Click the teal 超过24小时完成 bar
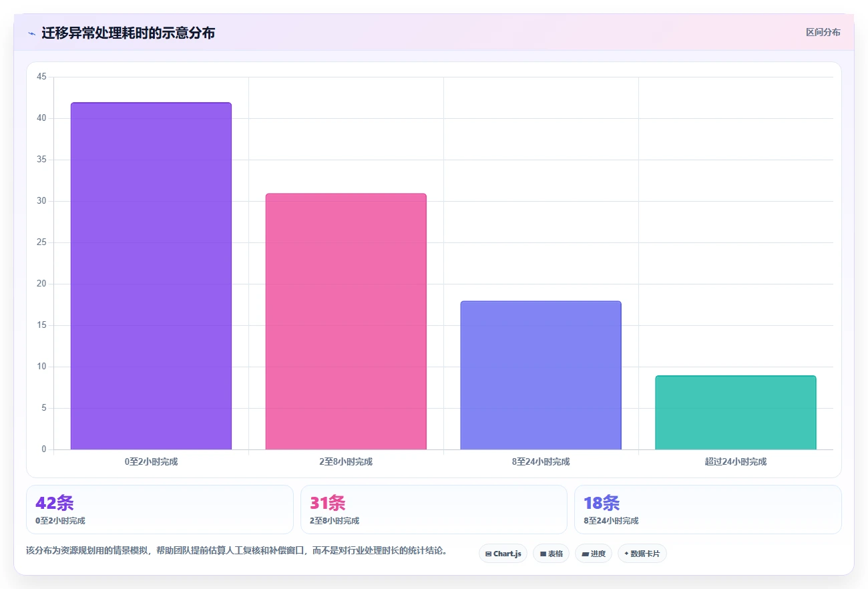Screen dimensions: 868x589 (x=736, y=413)
